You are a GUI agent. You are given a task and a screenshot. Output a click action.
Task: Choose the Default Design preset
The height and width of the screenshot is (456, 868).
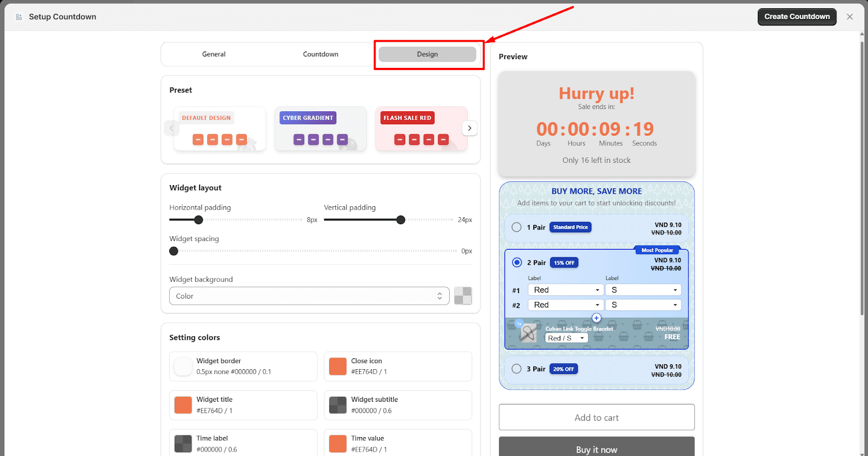220,129
